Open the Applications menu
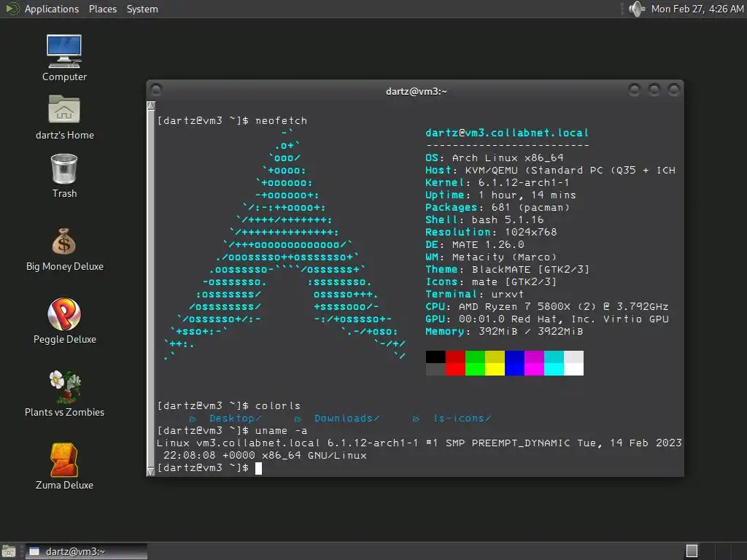 click(x=52, y=9)
